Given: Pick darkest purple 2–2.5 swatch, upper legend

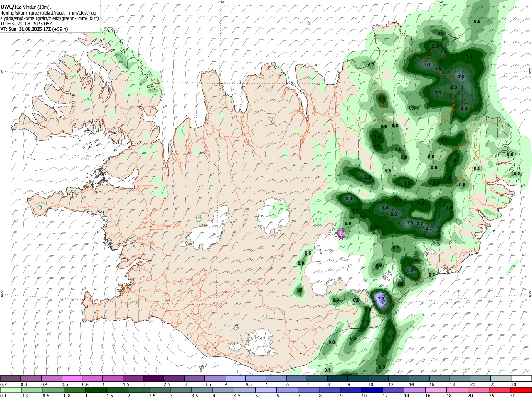Looking at the screenshot, I should tap(153, 379).
